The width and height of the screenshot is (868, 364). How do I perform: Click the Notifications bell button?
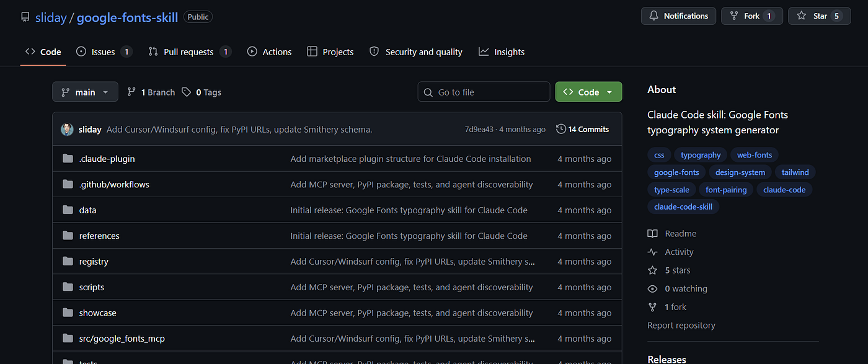pos(678,16)
